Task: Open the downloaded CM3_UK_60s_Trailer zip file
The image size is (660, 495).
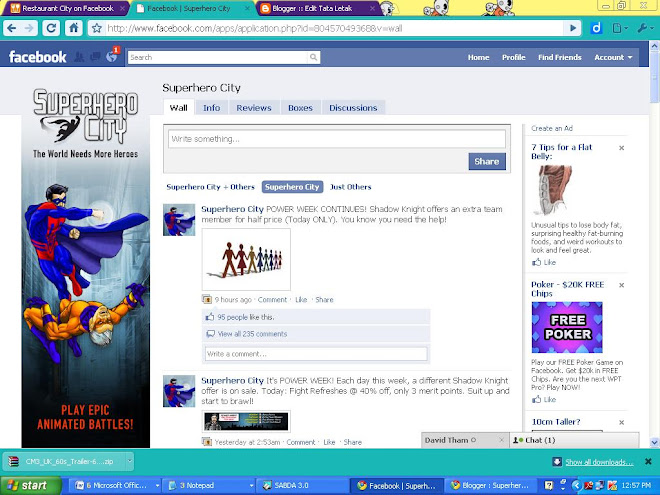Action: (x=64, y=461)
